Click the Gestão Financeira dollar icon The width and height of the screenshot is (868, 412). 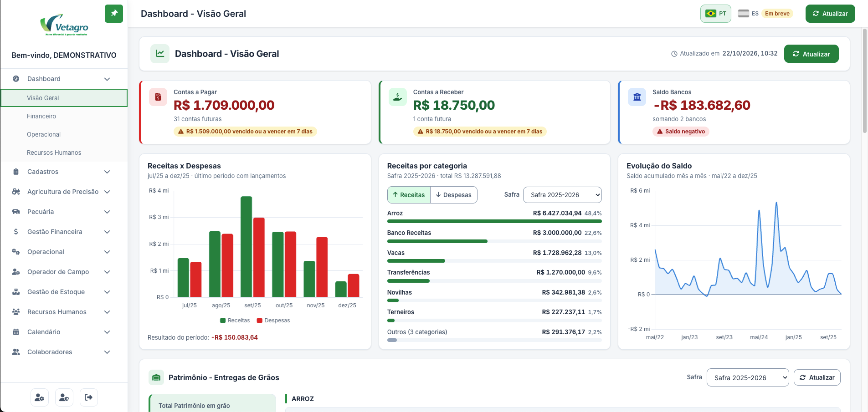(16, 232)
